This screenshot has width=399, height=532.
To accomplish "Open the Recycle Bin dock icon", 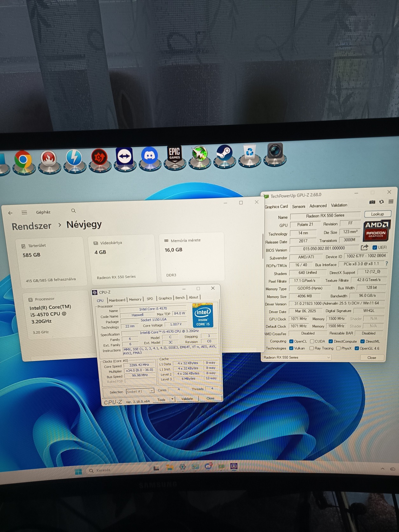I will point(250,152).
